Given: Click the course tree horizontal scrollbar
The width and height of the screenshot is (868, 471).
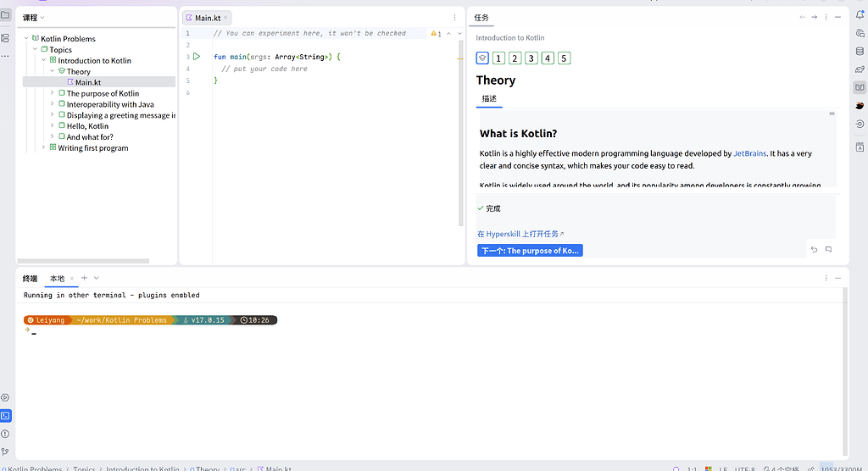Looking at the screenshot, I should tap(83, 261).
